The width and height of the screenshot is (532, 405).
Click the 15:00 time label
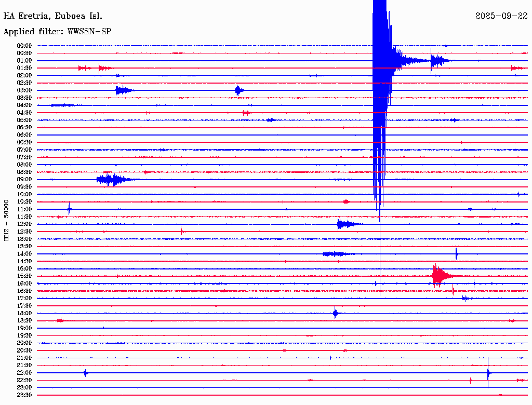(x=24, y=268)
